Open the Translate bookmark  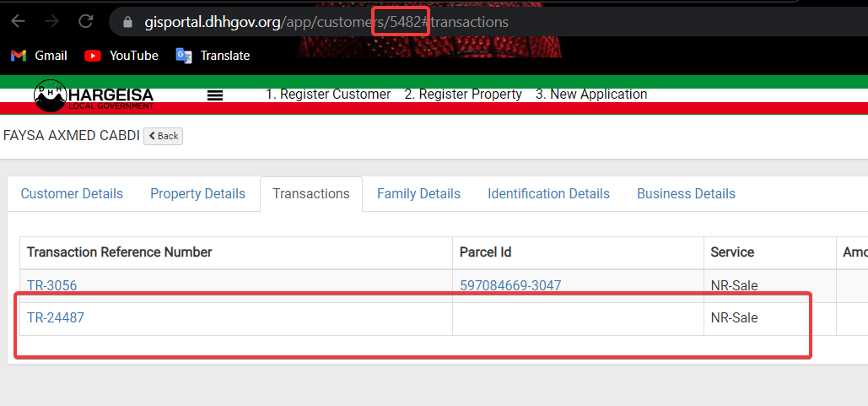213,56
